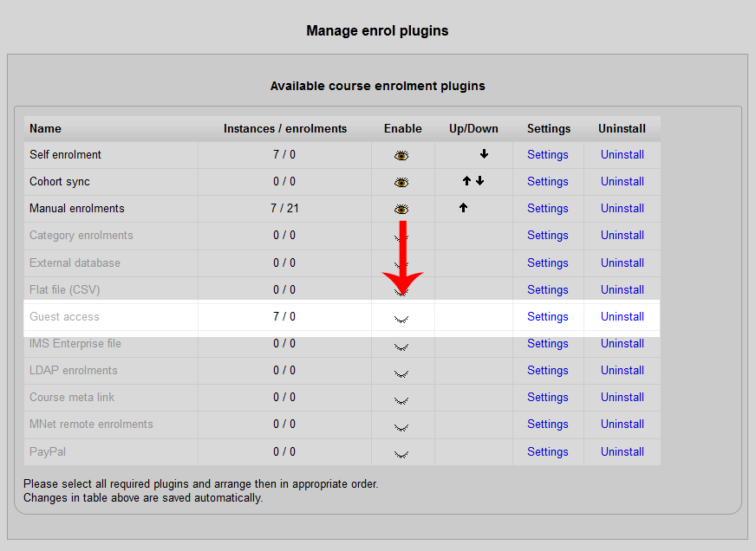Open Settings for Course meta link

point(548,398)
